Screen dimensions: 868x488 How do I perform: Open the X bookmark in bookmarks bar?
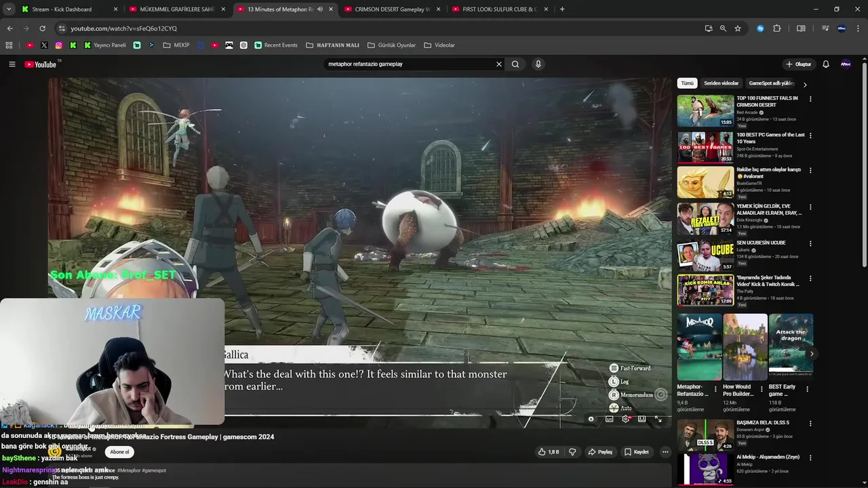click(x=44, y=45)
